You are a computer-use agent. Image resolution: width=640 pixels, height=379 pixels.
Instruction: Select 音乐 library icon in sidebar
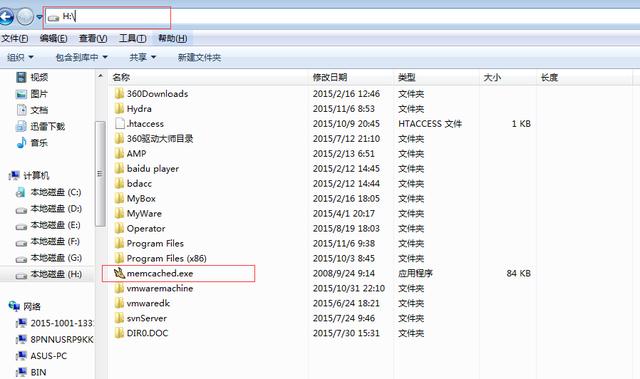pyautogui.click(x=21, y=143)
